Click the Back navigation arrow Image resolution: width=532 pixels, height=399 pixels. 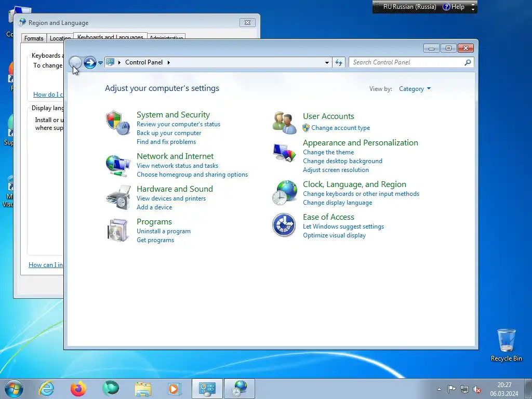coord(75,62)
